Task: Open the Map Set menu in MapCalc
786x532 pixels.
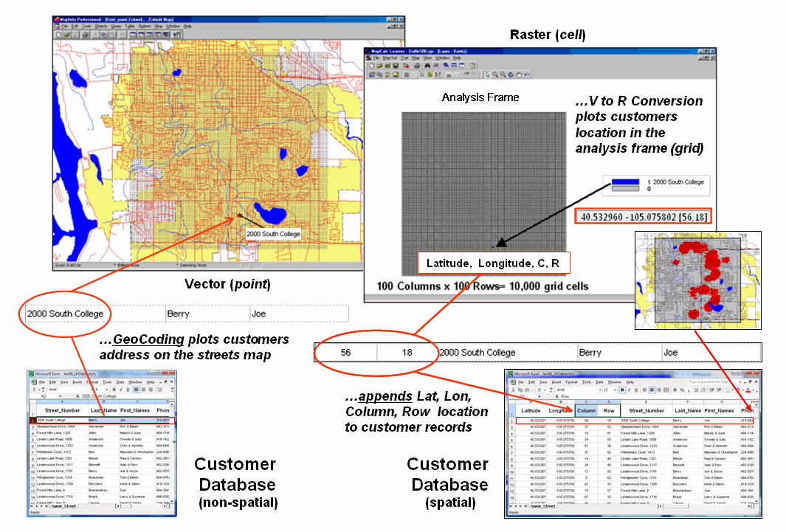Action: click(390, 58)
